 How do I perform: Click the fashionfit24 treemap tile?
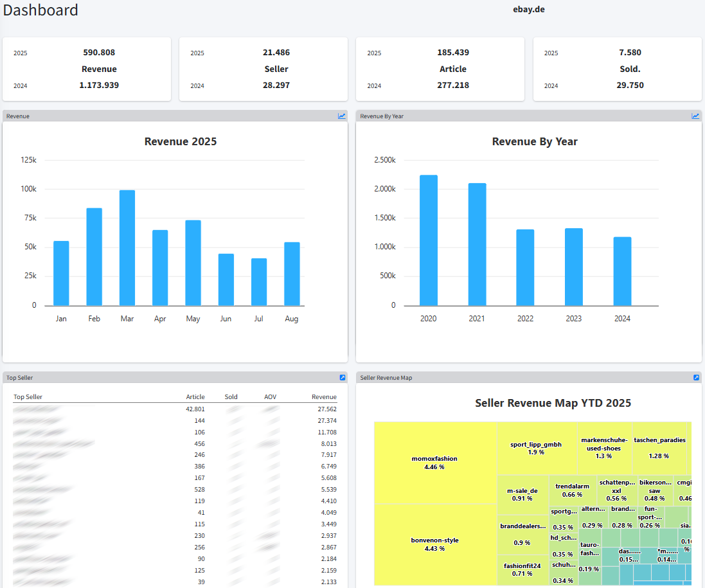[522, 569]
